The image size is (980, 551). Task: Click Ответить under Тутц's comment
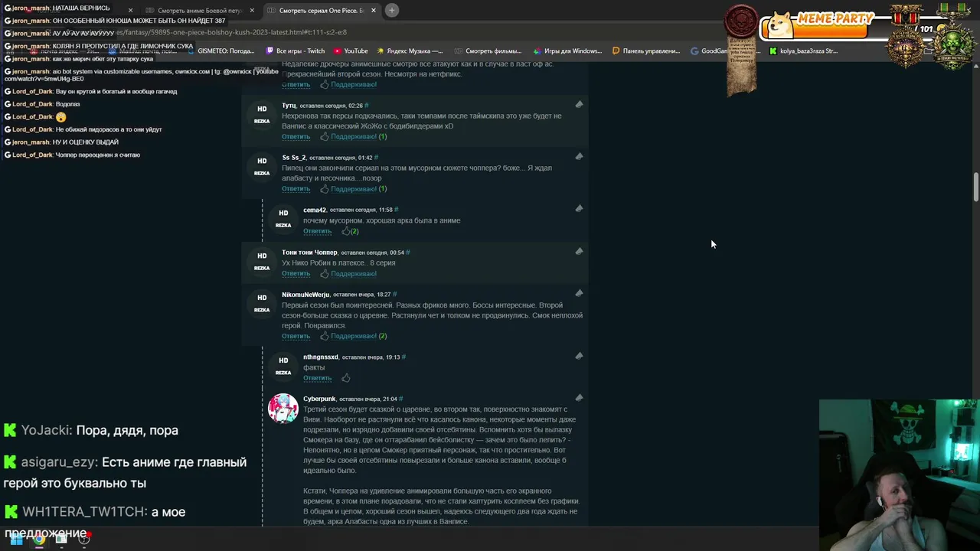click(x=296, y=136)
